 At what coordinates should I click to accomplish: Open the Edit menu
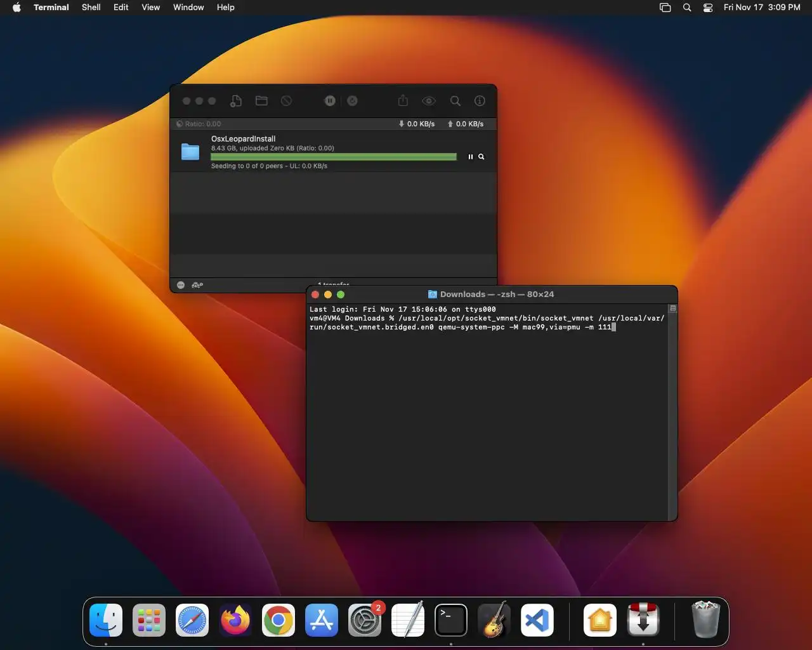tap(121, 8)
